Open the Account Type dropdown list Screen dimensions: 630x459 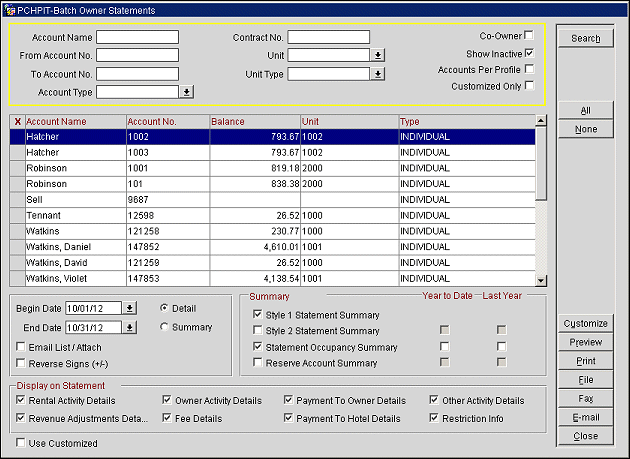tap(187, 91)
